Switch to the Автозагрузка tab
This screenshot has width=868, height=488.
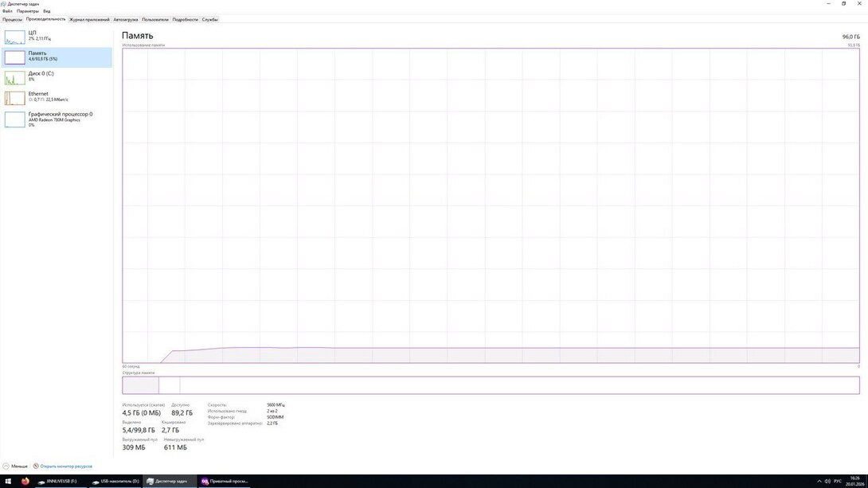(125, 19)
